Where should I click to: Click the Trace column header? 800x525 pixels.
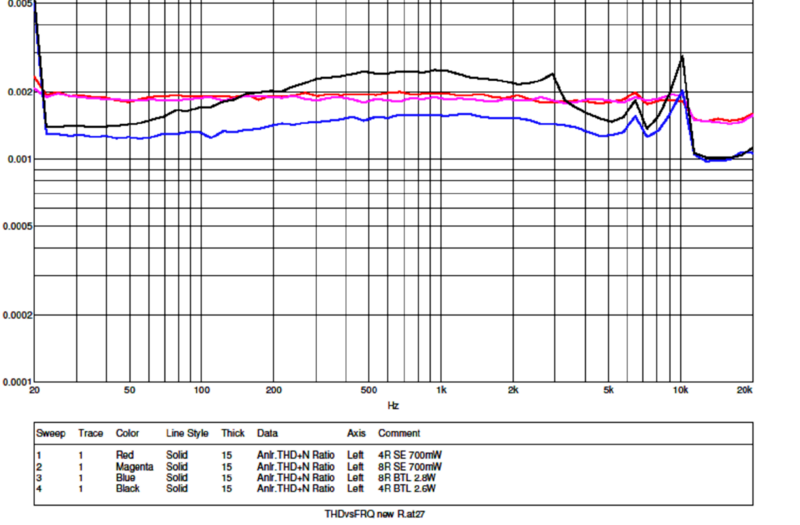click(90, 434)
